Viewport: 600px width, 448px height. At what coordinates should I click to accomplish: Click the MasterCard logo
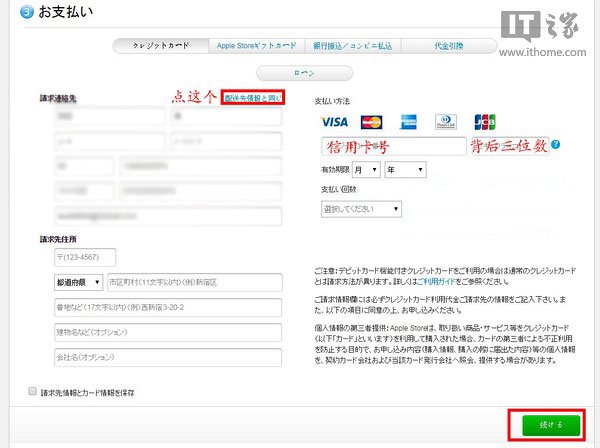point(371,122)
